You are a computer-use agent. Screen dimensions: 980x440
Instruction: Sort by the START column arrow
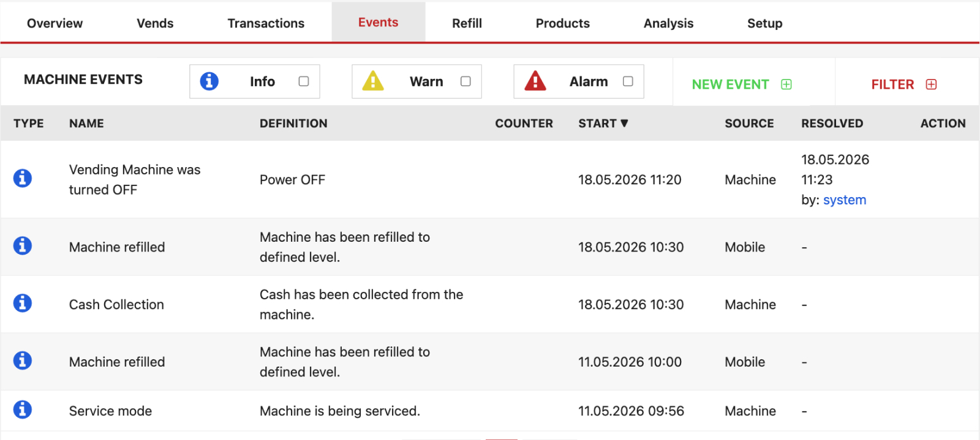pyautogui.click(x=624, y=123)
